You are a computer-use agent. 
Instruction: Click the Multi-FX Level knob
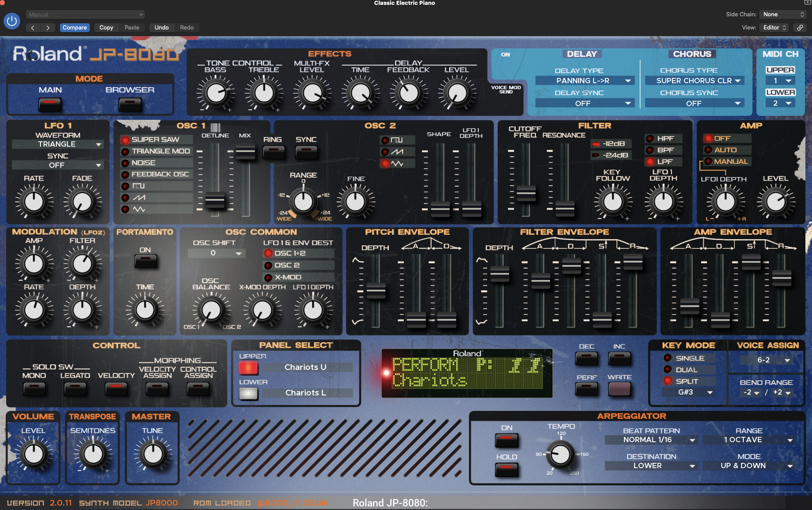[312, 92]
